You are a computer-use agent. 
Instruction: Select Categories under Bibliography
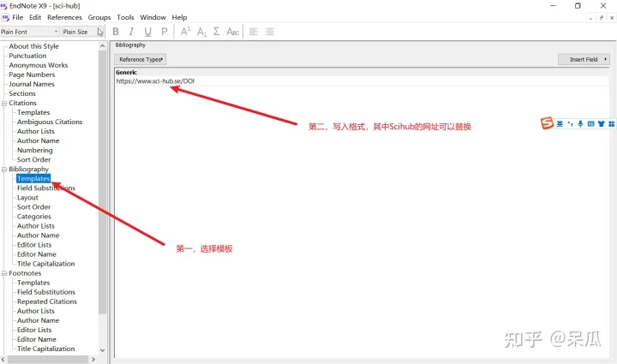[33, 216]
